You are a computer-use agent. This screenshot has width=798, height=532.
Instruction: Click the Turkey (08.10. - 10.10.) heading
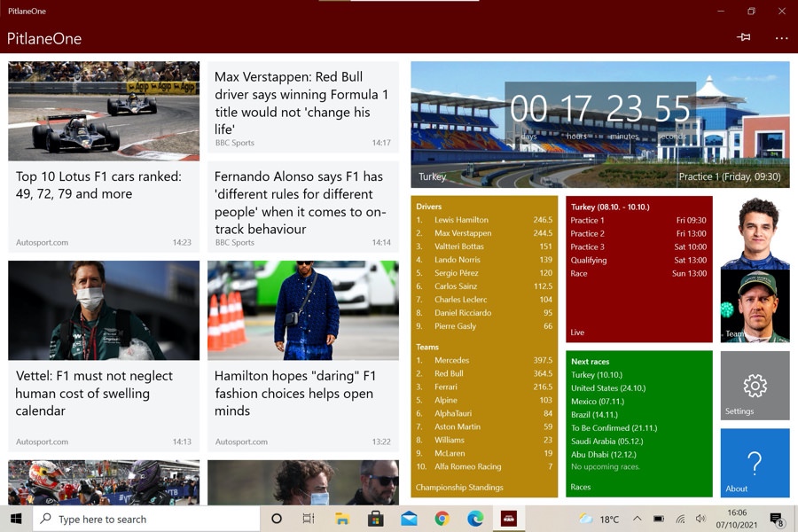(x=610, y=207)
